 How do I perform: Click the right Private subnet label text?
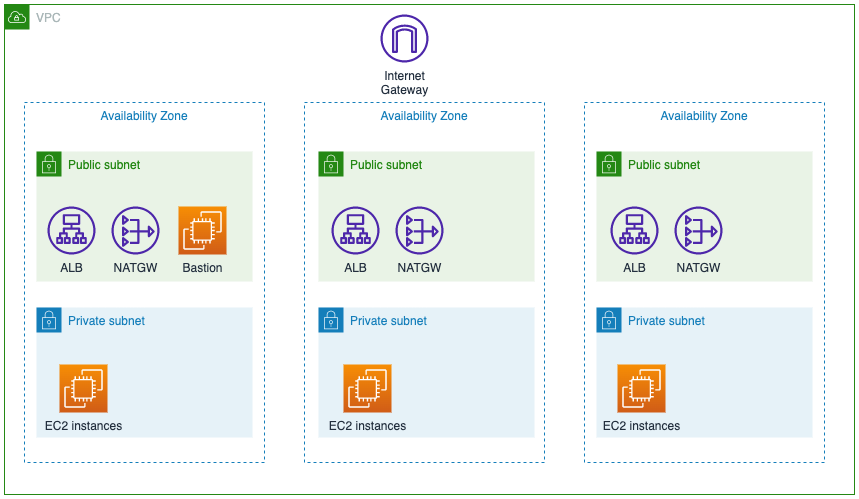pyautogui.click(x=666, y=321)
